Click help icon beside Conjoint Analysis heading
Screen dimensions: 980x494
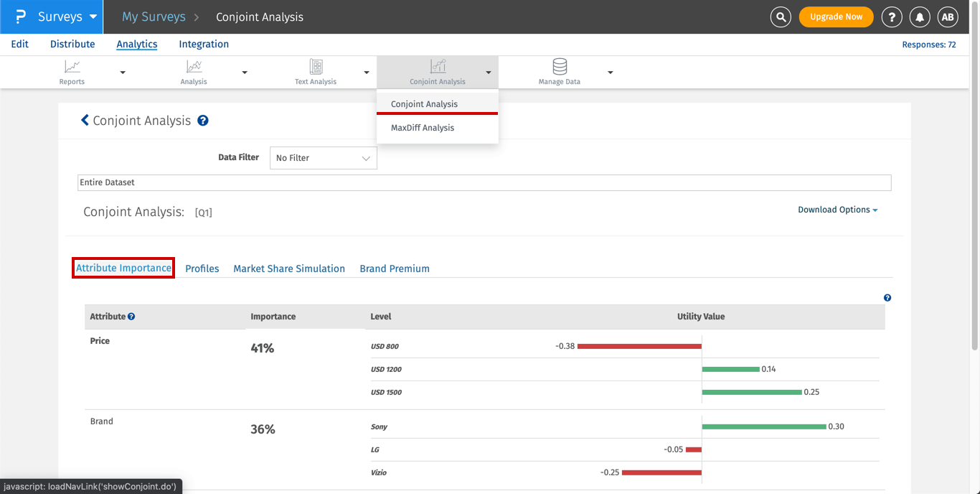click(203, 121)
